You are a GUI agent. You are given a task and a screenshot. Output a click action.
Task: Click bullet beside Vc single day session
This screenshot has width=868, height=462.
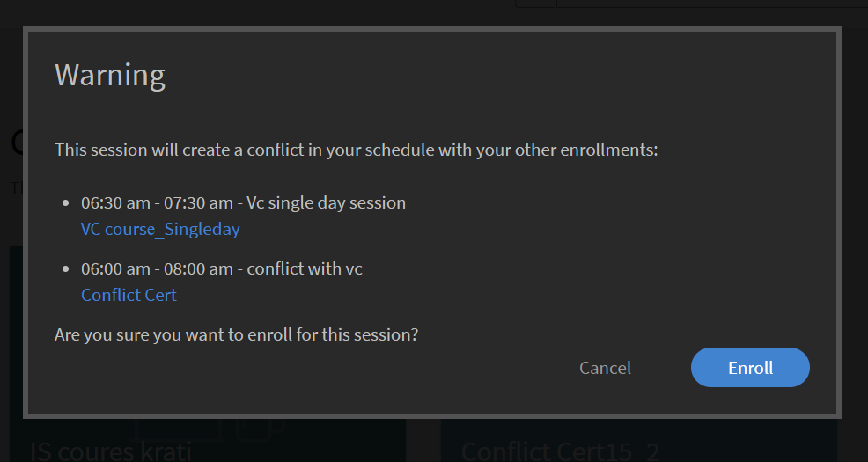click(x=65, y=203)
